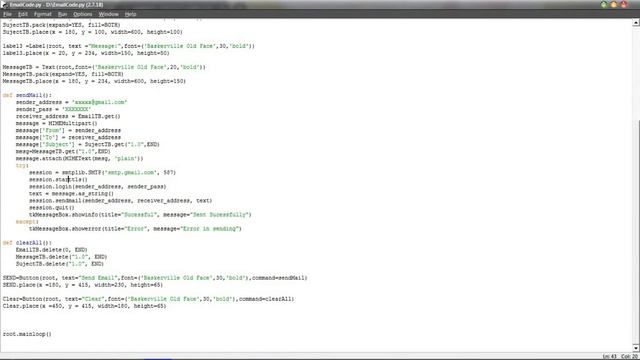Click the 'session.quit()' line
Screen dimensions: 640x360
click(x=52, y=207)
